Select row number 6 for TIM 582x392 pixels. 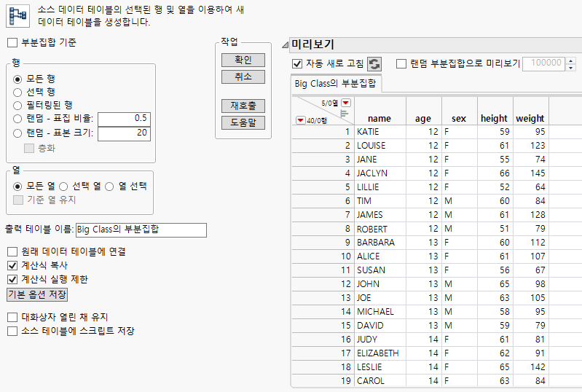[x=323, y=201]
